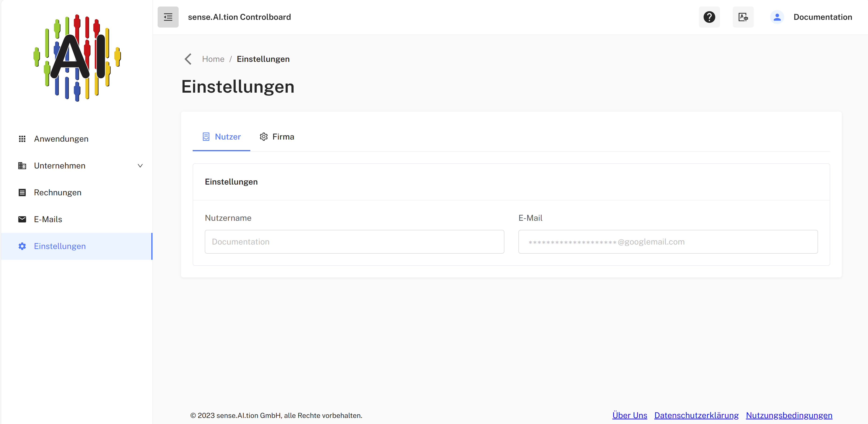The height and width of the screenshot is (424, 868).
Task: Click the Rechnungen receipt icon
Action: click(x=22, y=193)
